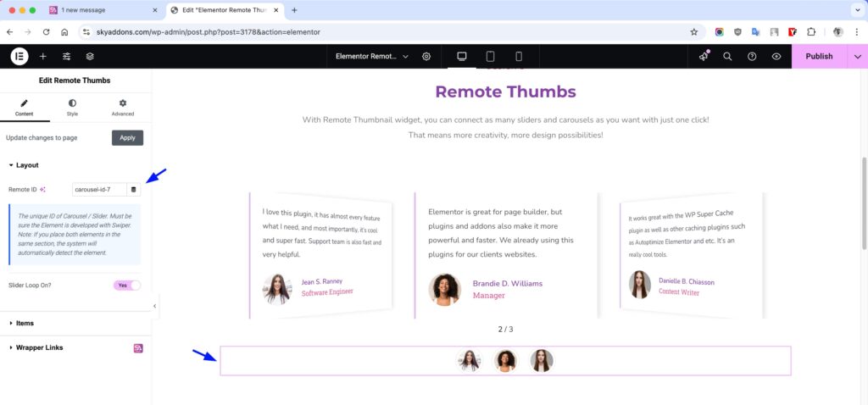Screen dimensions: 868x405
Task: Click the dynamic tags icon in Remote ID
Action: click(x=133, y=189)
